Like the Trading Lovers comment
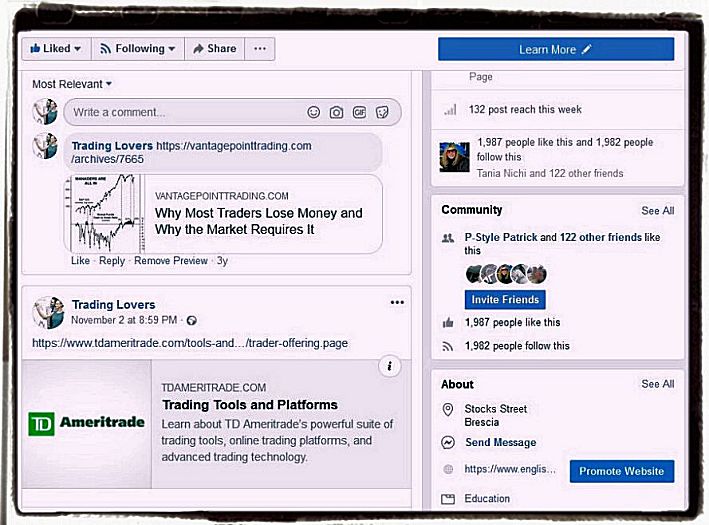 click(80, 261)
